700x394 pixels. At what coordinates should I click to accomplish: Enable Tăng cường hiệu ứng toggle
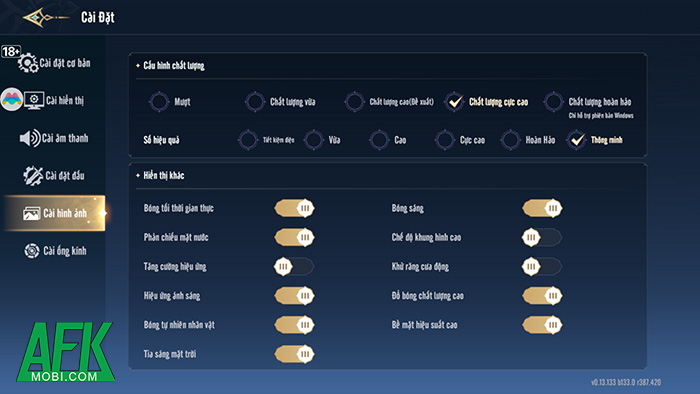point(294,266)
